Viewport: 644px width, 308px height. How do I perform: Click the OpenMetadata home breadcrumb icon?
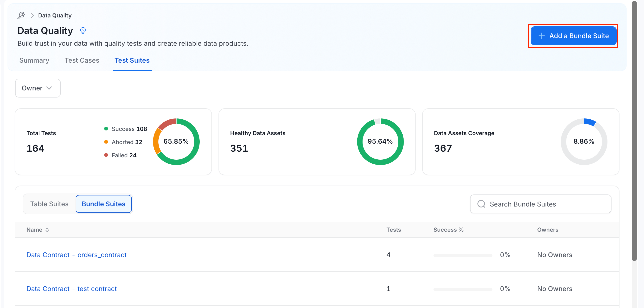coord(21,16)
